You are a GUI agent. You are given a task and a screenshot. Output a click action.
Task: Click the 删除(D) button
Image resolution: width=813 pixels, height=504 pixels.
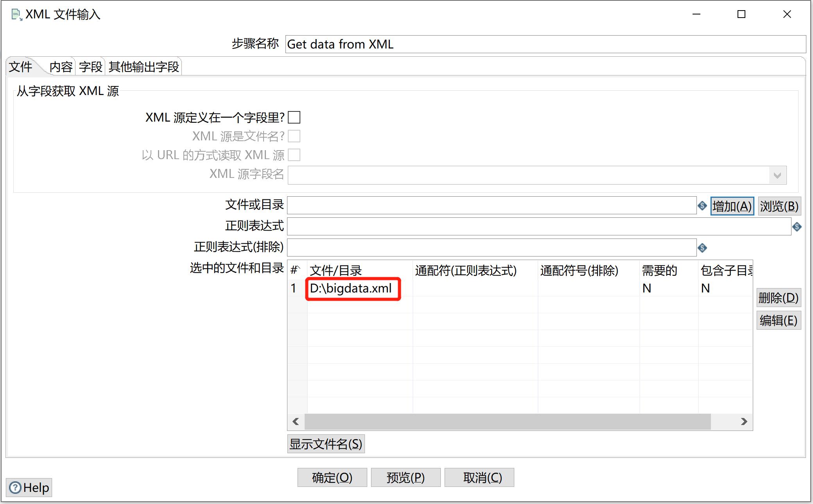(x=779, y=298)
